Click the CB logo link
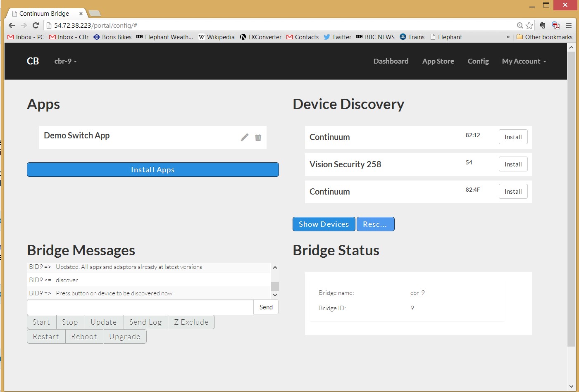The height and width of the screenshot is (392, 579). 33,61
